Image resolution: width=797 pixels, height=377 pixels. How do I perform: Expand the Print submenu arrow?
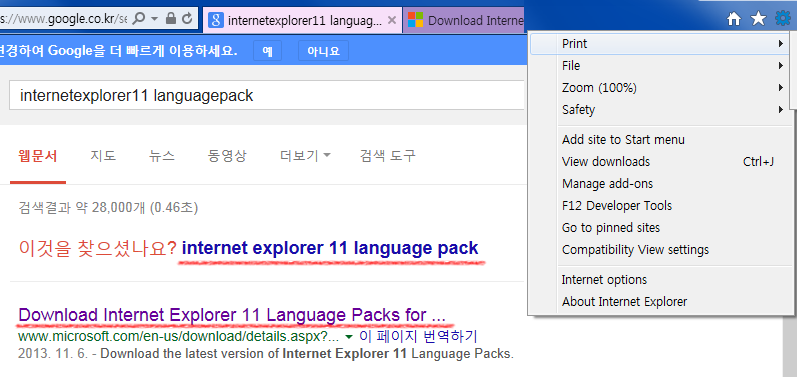[780, 44]
